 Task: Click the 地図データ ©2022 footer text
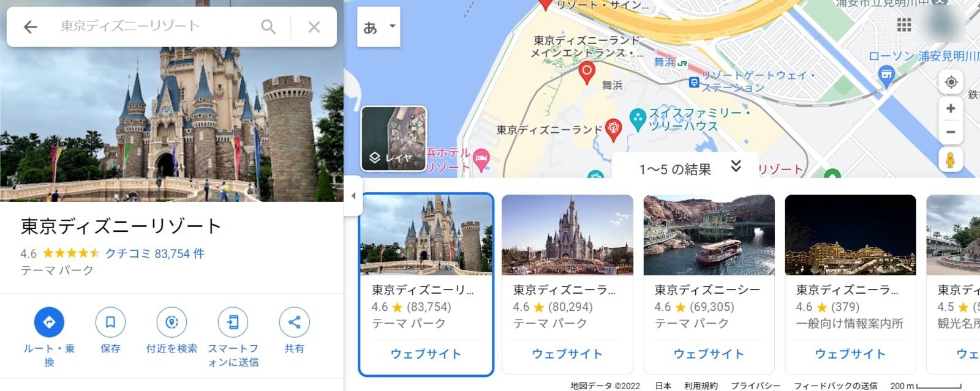605,385
